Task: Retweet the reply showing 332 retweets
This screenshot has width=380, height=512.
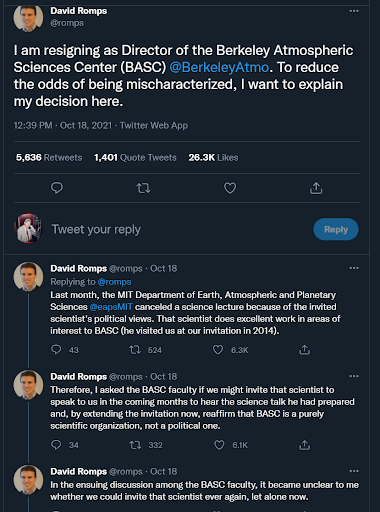Action: 135,445
